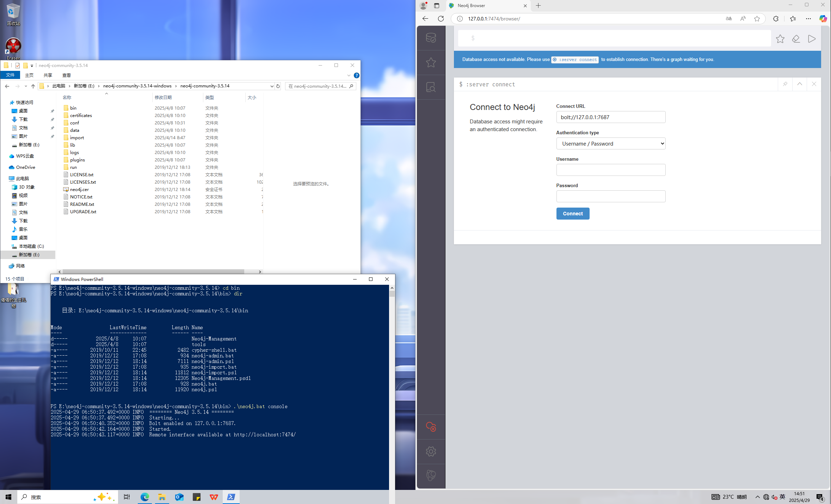Open Edge favorites list icon
The height and width of the screenshot is (504, 831).
793,19
